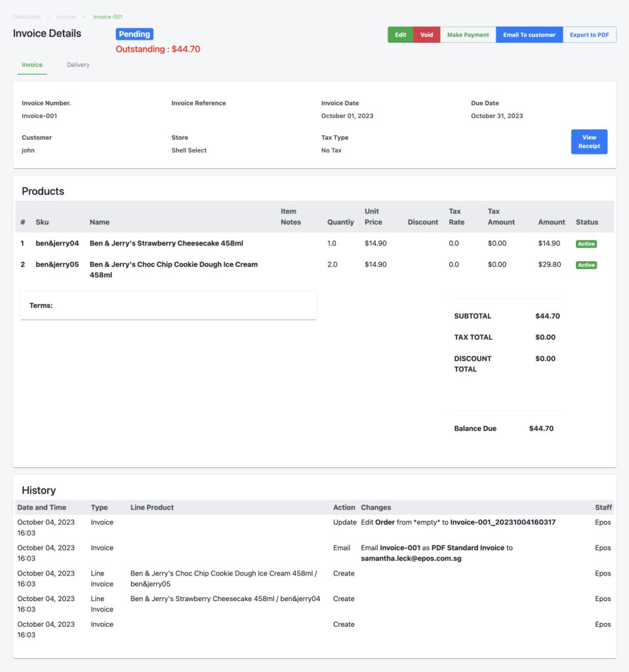Select Choc Chip Cookie Dough product name
Screen dimensions: 629x672
pos(174,270)
